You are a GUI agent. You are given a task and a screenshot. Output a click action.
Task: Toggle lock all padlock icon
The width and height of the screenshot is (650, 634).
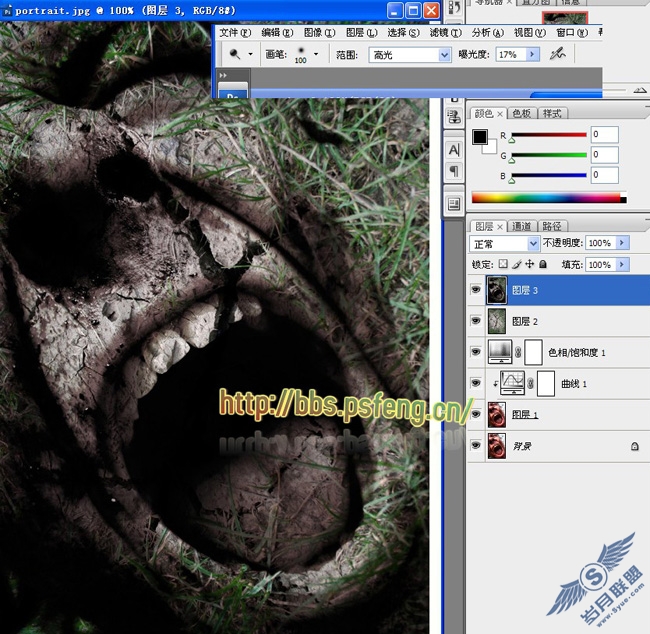543,264
